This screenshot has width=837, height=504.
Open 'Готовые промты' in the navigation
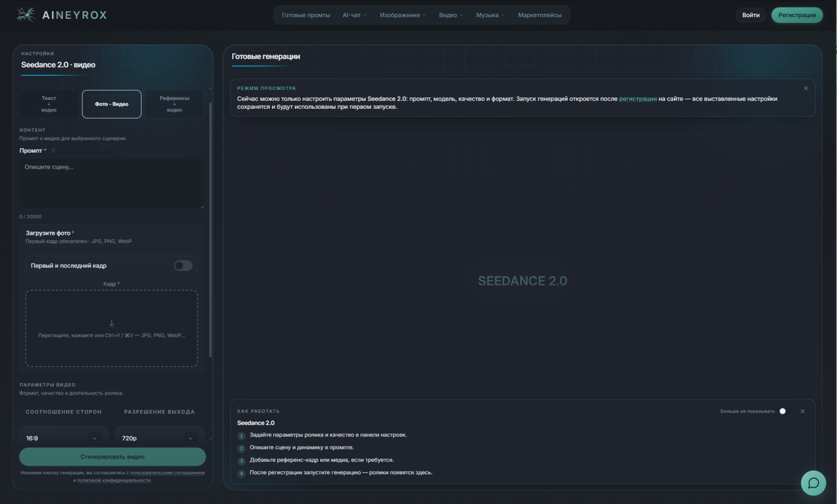tap(306, 15)
